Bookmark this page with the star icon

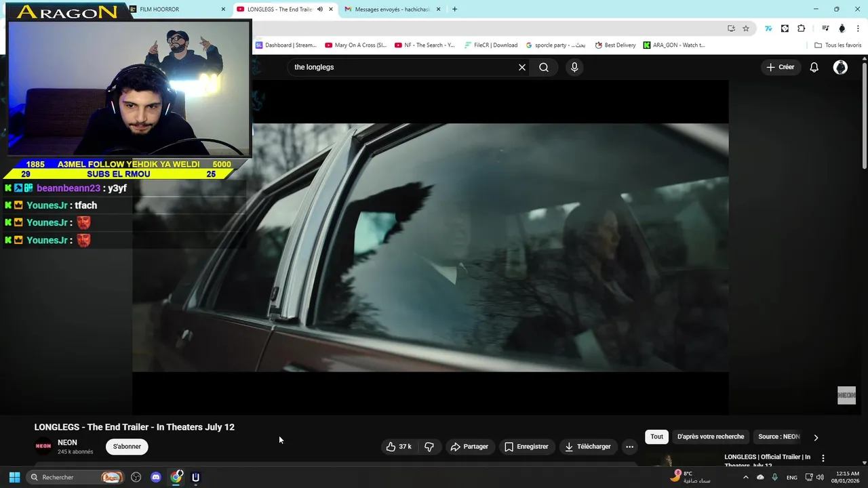[746, 28]
